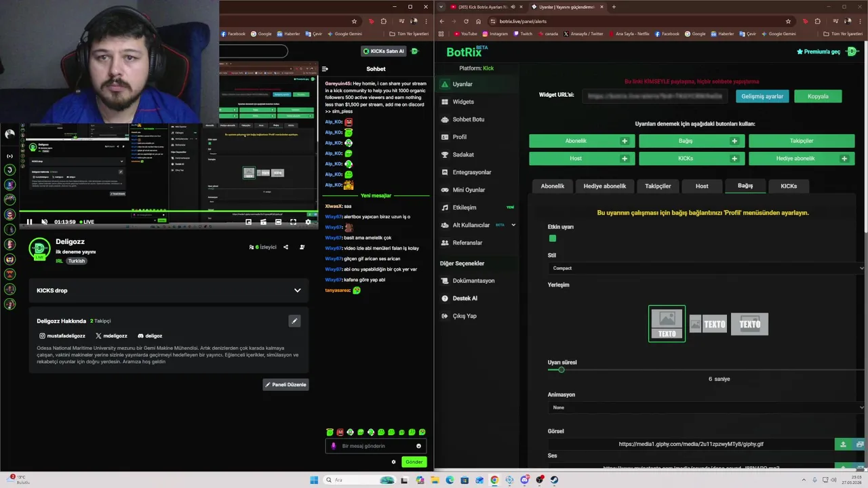Open media gallery for Görsel field
This screenshot has height=488, width=868.
click(x=859, y=444)
